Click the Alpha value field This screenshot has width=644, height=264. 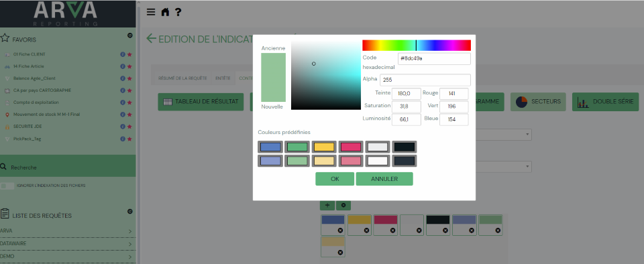pyautogui.click(x=425, y=80)
